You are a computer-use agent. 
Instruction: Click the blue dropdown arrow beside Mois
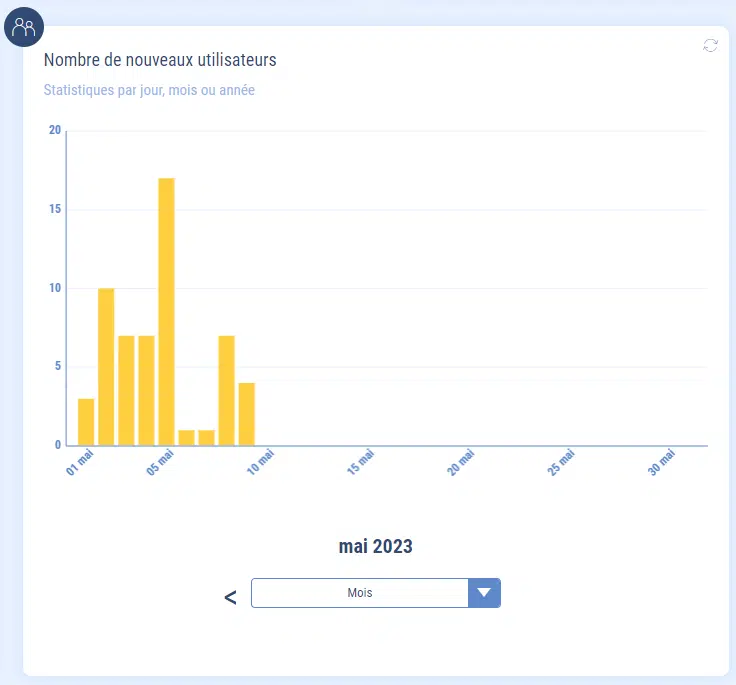(484, 593)
